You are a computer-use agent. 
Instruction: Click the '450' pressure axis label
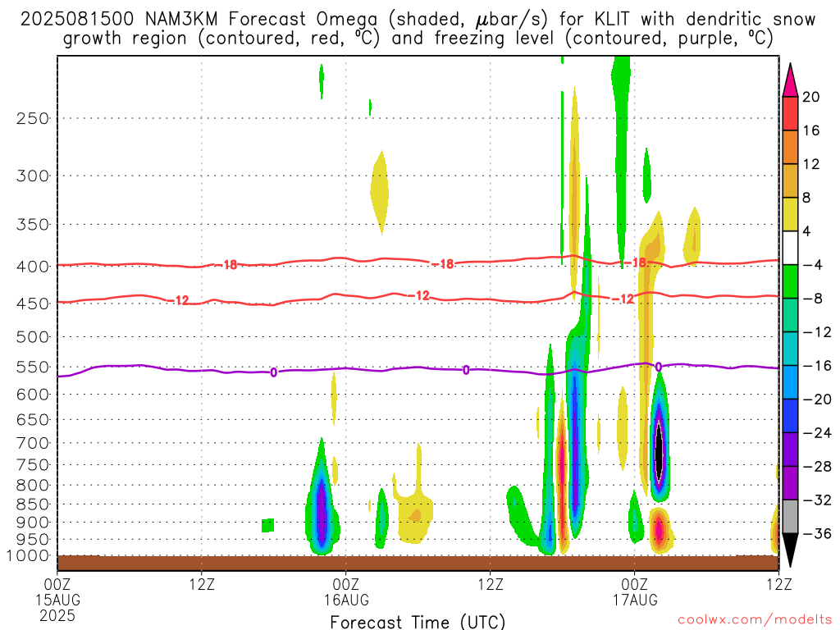click(33, 304)
